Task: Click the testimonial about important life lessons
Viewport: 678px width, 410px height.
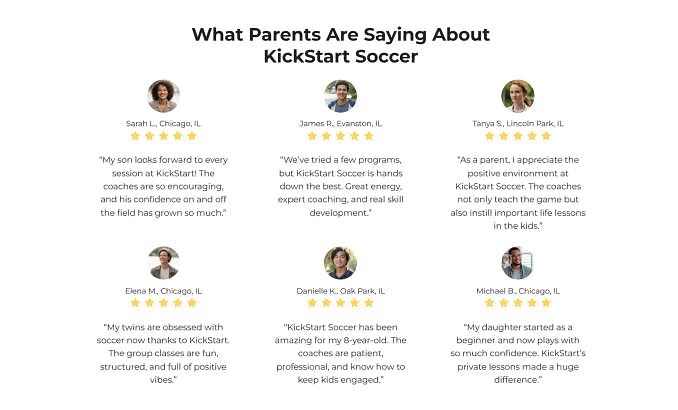Action: pyautogui.click(x=517, y=192)
